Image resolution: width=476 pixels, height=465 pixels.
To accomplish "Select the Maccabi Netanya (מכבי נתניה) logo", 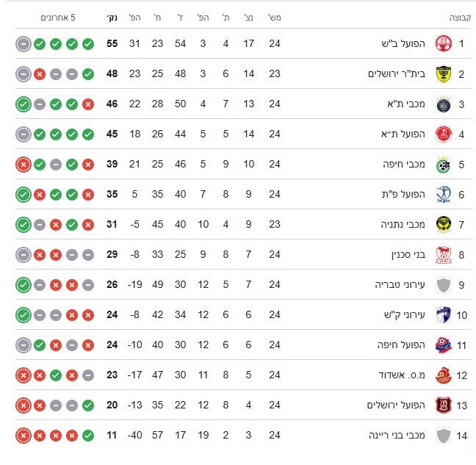I will click(442, 225).
